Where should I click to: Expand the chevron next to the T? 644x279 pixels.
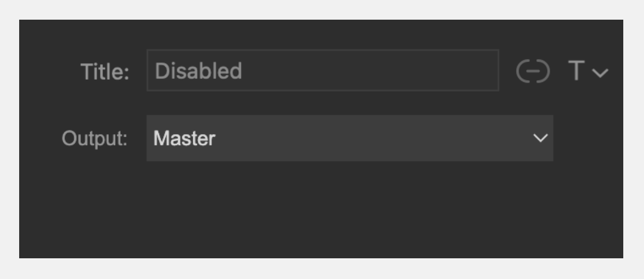click(599, 74)
